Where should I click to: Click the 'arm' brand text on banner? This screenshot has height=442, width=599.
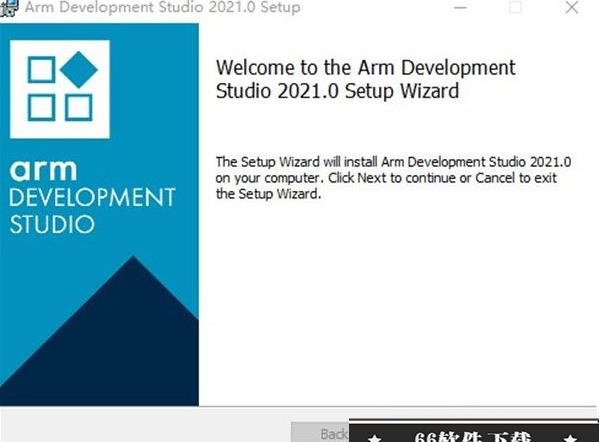point(44,170)
